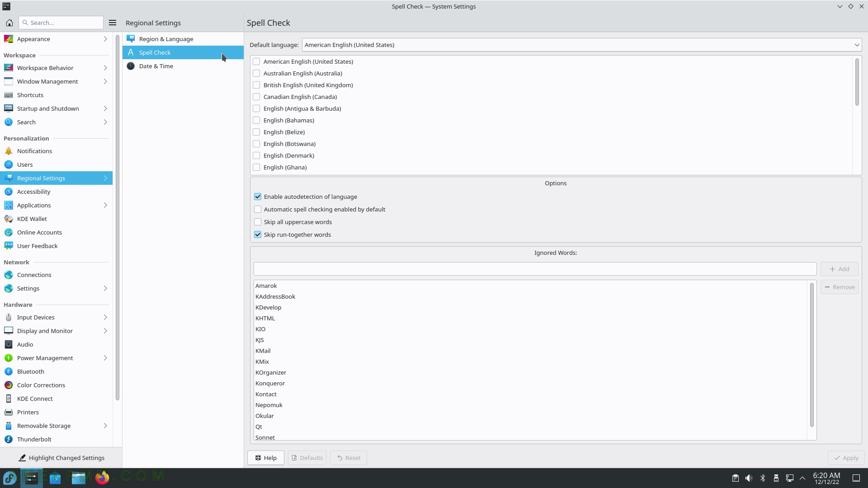The height and width of the screenshot is (488, 868).
Task: Expand the Appearance category arrow
Action: (x=105, y=39)
